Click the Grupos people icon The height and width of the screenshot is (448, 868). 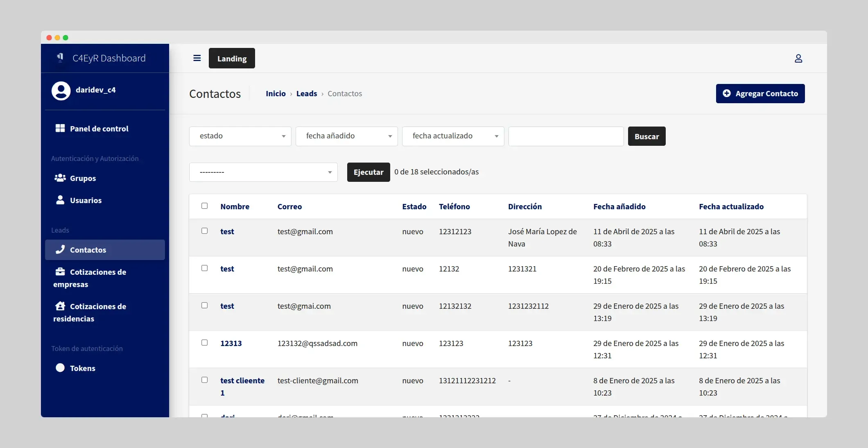(x=60, y=178)
